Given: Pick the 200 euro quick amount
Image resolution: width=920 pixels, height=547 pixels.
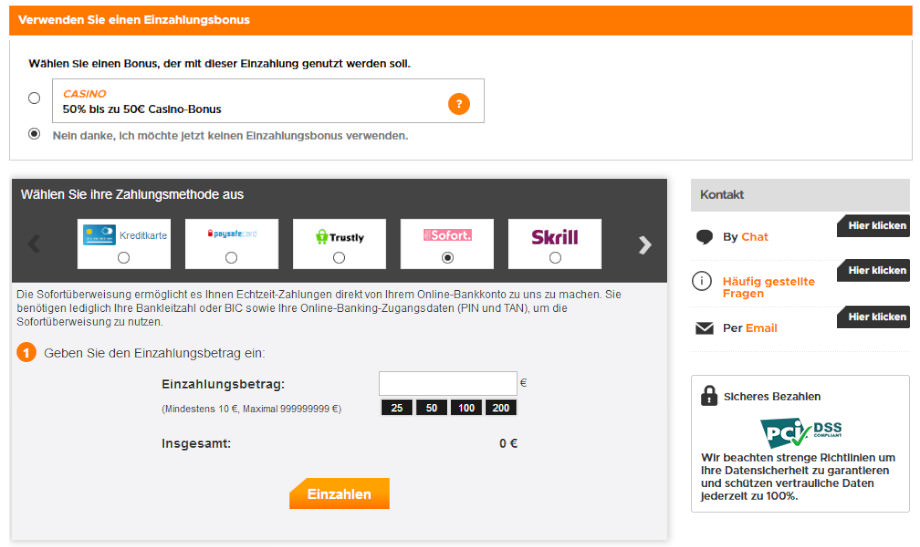Looking at the screenshot, I should click(501, 408).
